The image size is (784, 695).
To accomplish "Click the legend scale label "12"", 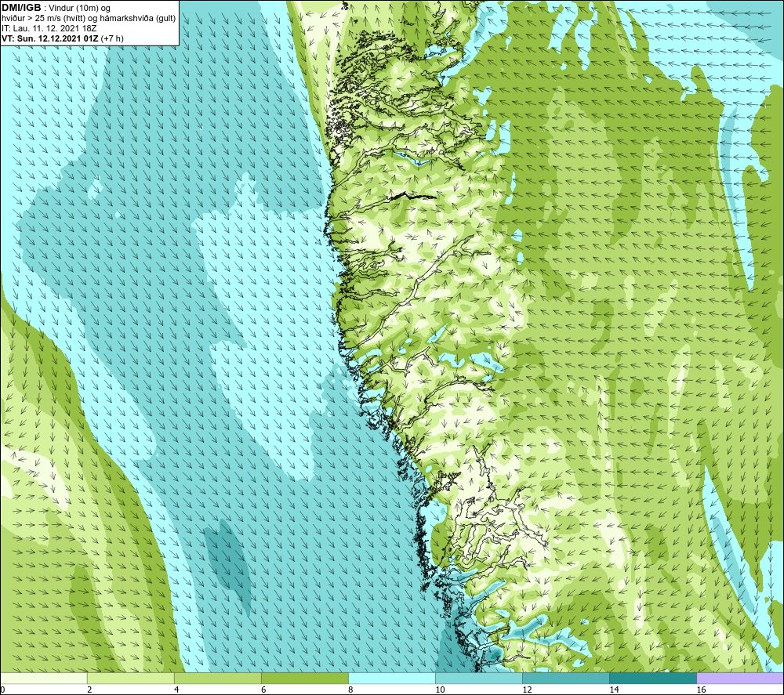I will tap(527, 690).
